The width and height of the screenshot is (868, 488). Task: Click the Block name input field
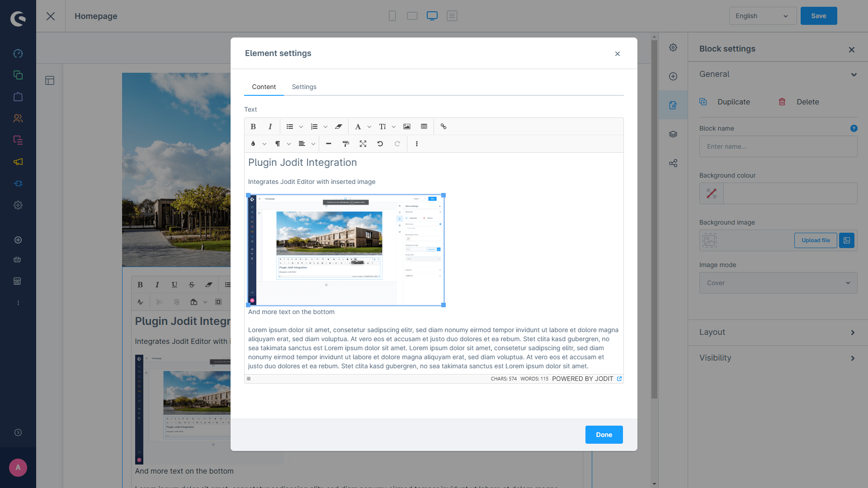tap(778, 146)
